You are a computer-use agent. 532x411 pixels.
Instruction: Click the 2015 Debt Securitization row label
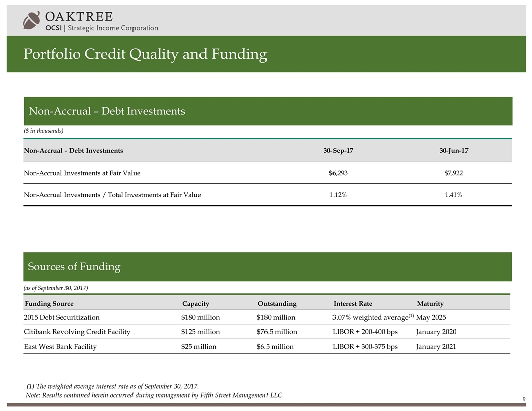[61, 317]
